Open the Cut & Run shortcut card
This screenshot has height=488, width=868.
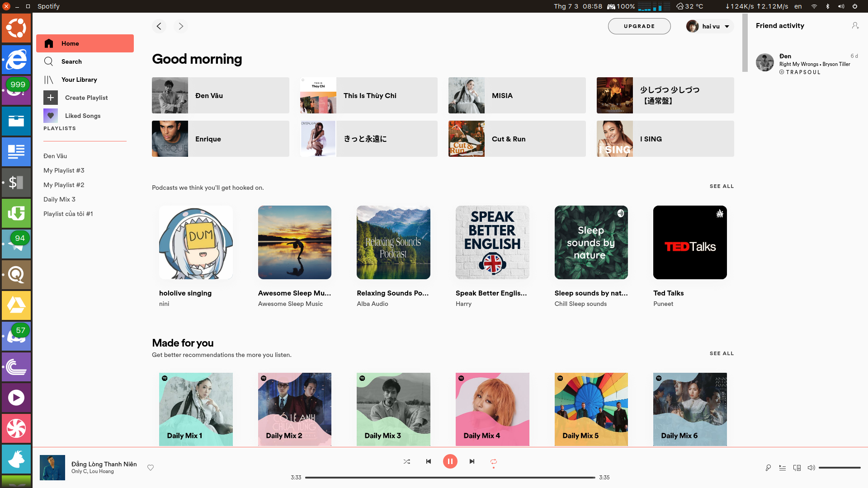517,139
